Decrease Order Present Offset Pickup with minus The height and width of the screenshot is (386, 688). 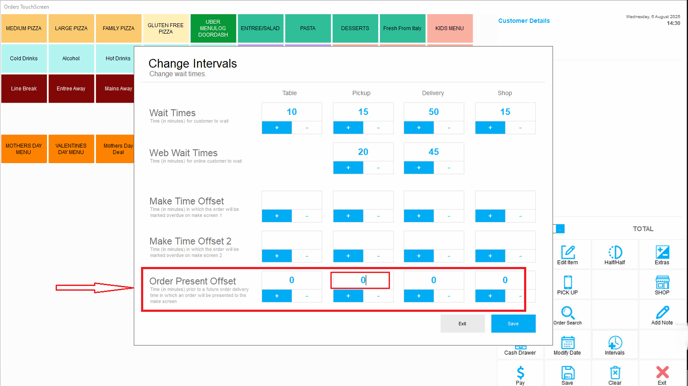click(x=378, y=296)
